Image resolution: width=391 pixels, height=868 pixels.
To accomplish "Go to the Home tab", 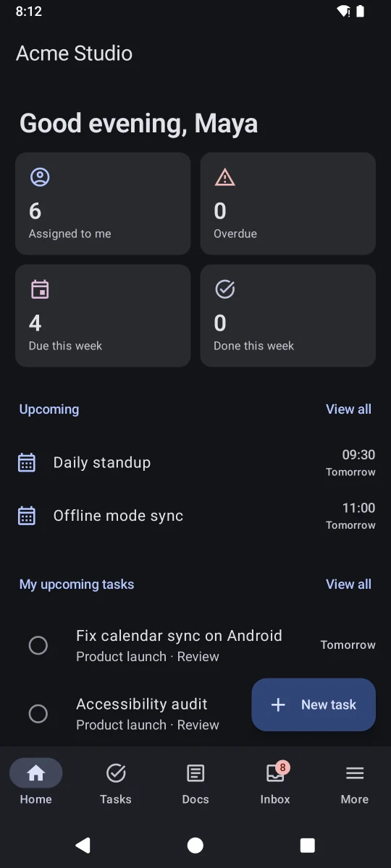I will coord(36,782).
